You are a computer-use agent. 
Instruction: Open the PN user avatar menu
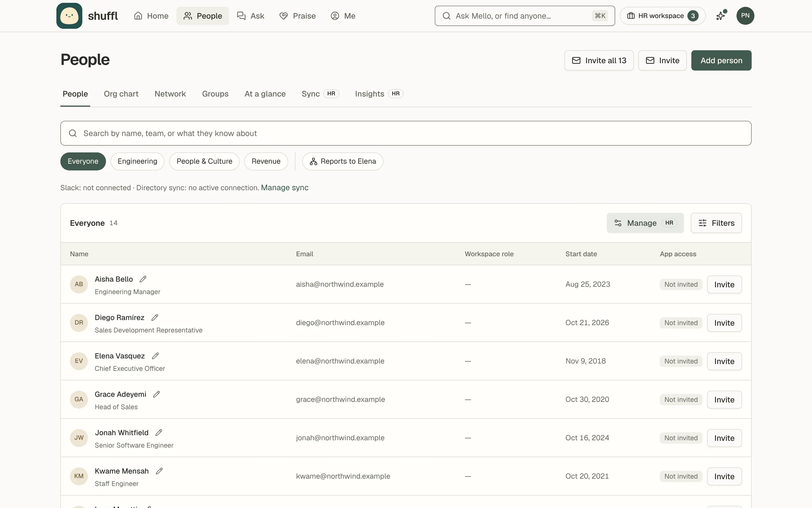coord(745,16)
